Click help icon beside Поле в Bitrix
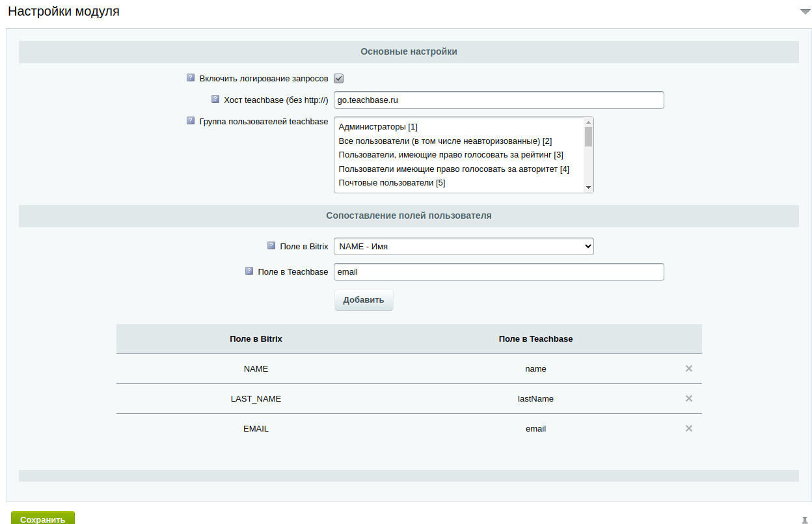The height and width of the screenshot is (524, 812). click(x=271, y=245)
